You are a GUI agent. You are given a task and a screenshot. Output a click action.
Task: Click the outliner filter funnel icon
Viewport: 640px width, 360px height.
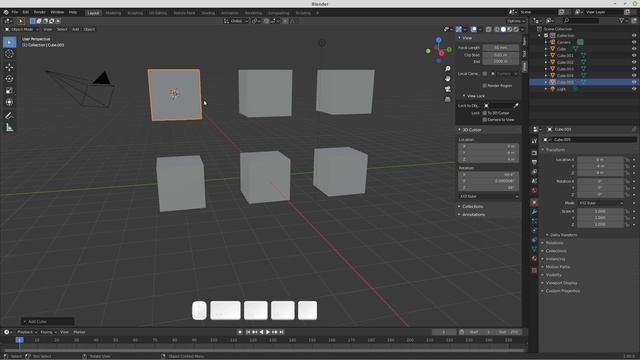621,20
